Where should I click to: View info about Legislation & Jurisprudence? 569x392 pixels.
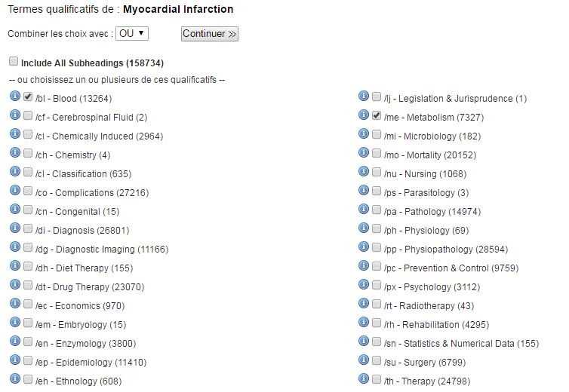[x=364, y=96]
